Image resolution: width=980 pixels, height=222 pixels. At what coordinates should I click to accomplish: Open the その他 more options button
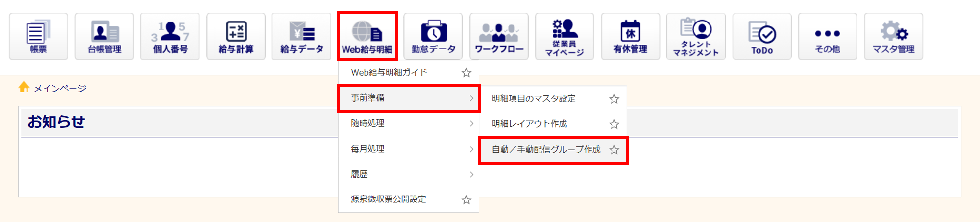(x=828, y=36)
